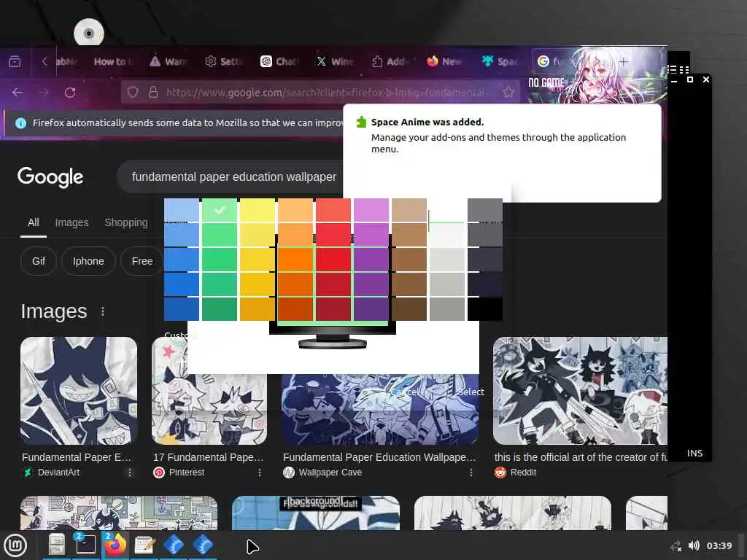Screen dimensions: 747x560
Task: Click the Gif filter chip
Action: click(39, 261)
